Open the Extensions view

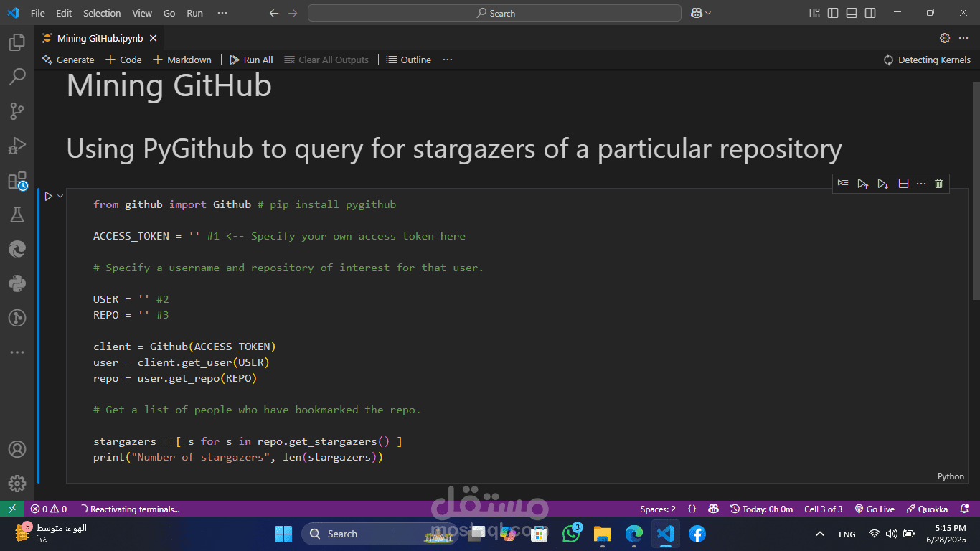coord(17,180)
